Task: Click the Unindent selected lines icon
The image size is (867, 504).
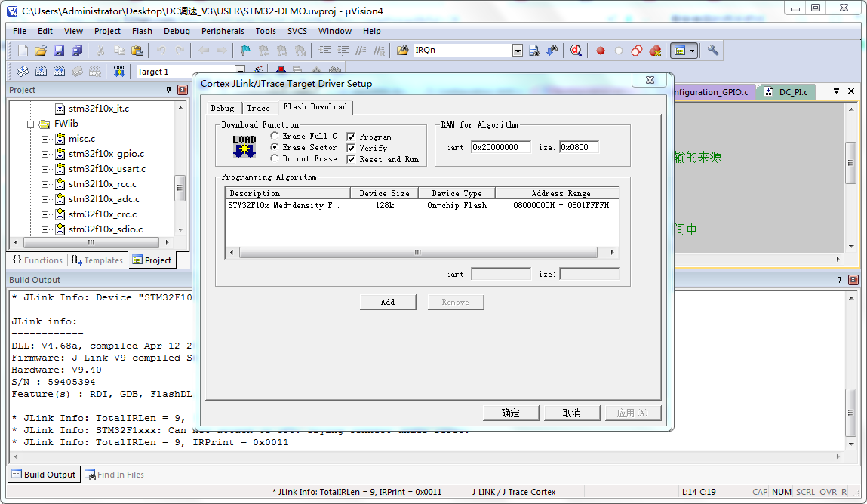Action: (343, 51)
